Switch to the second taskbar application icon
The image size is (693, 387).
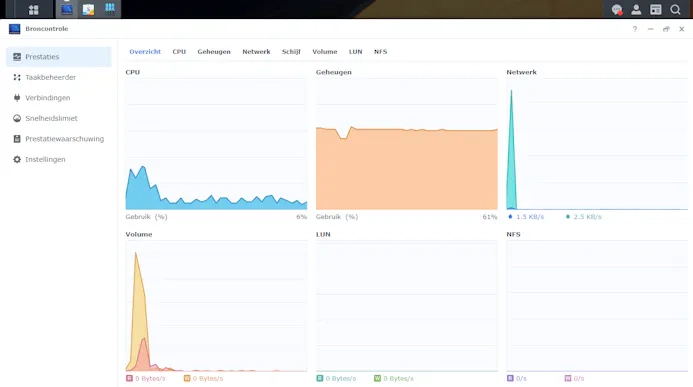(x=88, y=9)
